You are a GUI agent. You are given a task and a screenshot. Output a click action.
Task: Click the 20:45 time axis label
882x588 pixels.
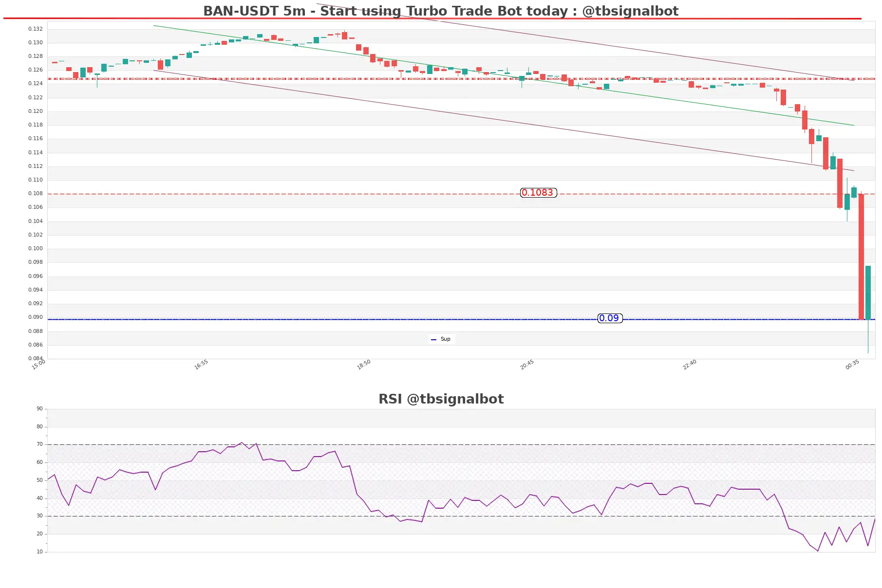pos(527,365)
